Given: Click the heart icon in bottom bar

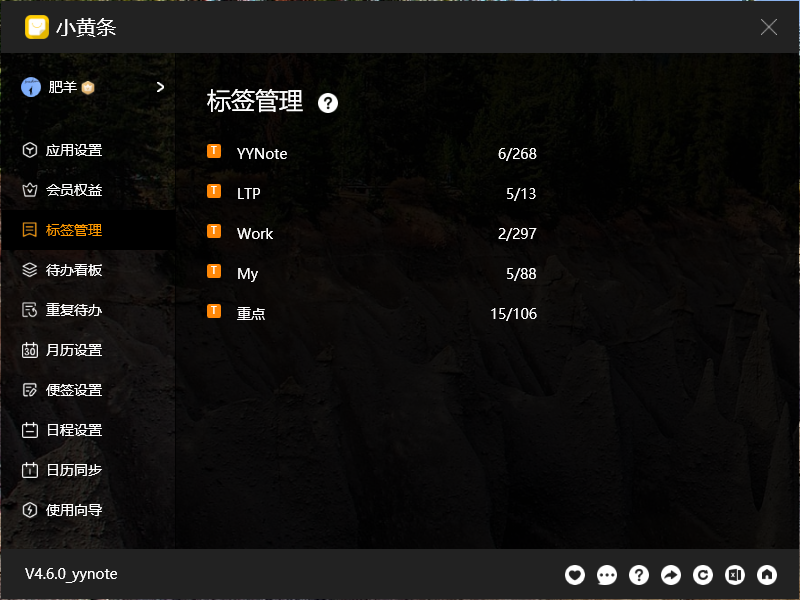Looking at the screenshot, I should 574,575.
